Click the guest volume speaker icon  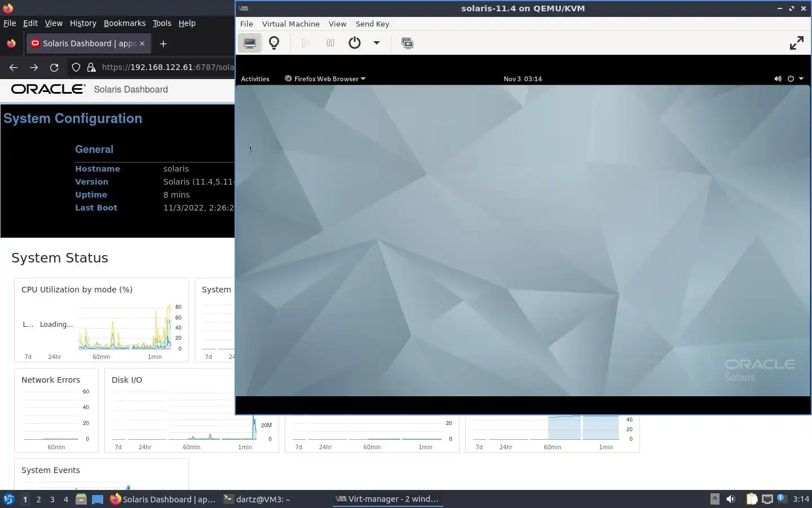pos(778,79)
